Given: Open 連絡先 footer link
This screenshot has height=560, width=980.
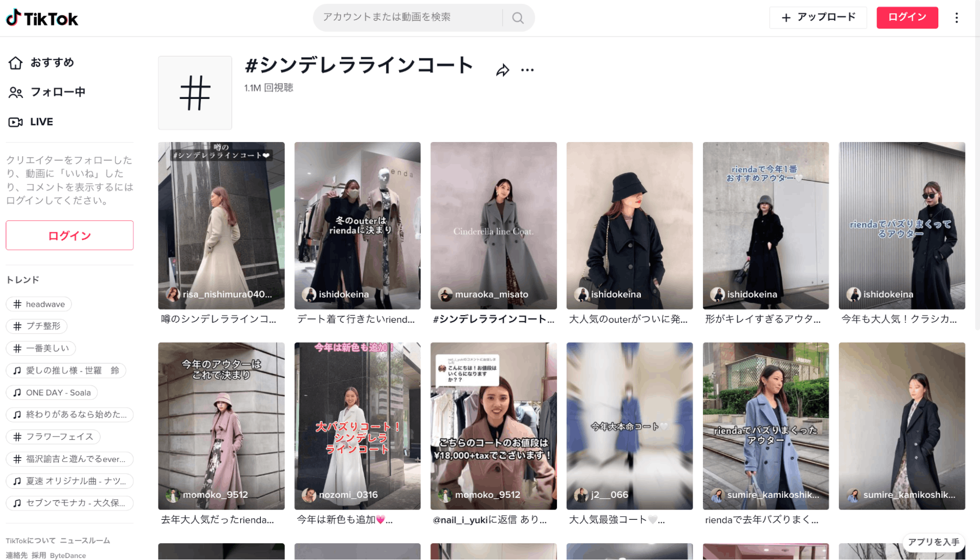Looking at the screenshot, I should (17, 556).
